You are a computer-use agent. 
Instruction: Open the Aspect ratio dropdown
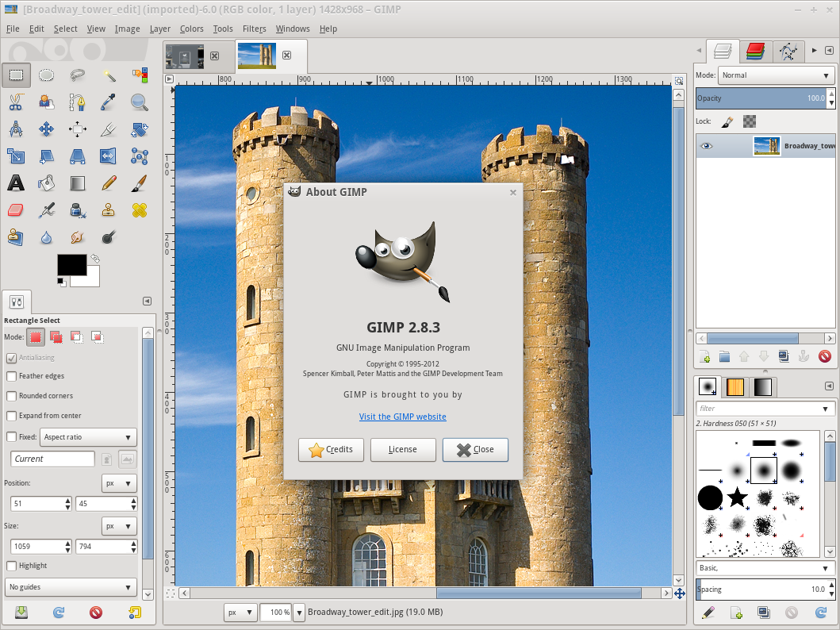click(x=88, y=437)
